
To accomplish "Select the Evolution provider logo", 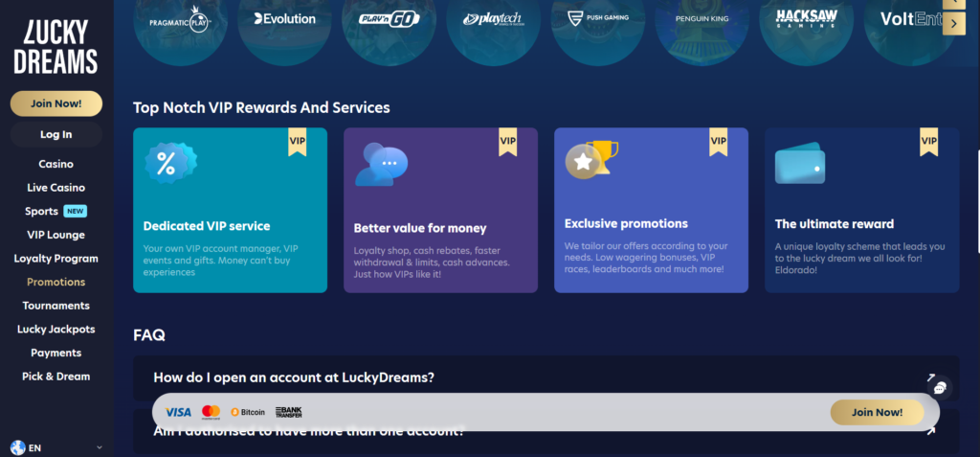I will [284, 21].
